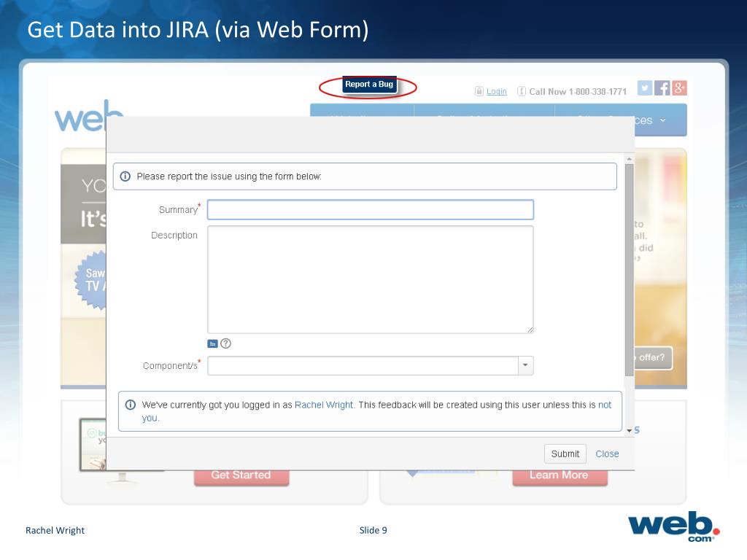Open the Twitter social icon
The width and height of the screenshot is (747, 560).
(645, 87)
